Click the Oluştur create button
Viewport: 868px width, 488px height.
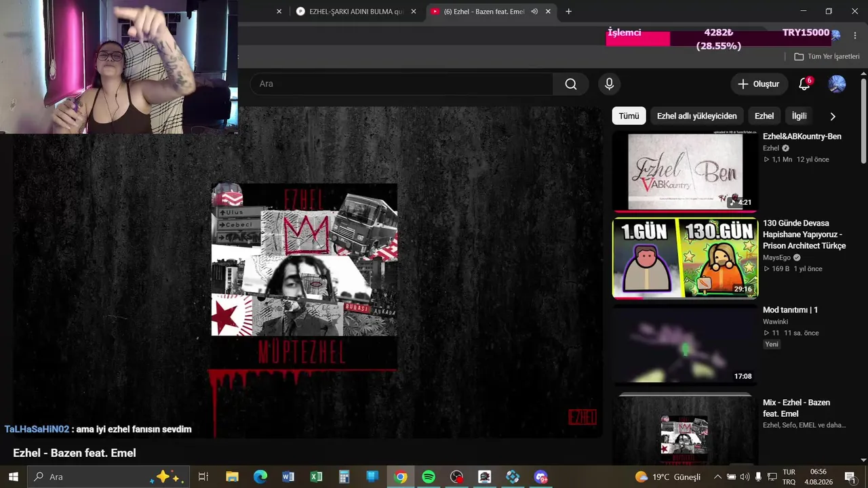click(759, 84)
